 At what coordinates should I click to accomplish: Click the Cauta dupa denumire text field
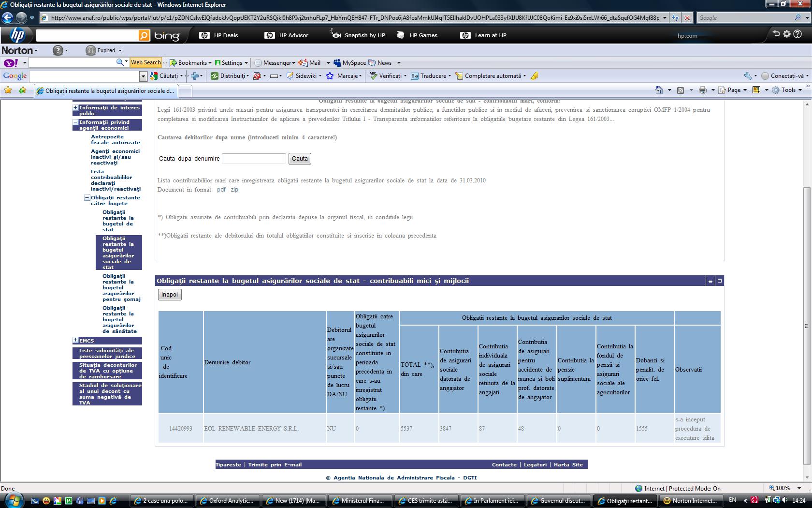254,159
